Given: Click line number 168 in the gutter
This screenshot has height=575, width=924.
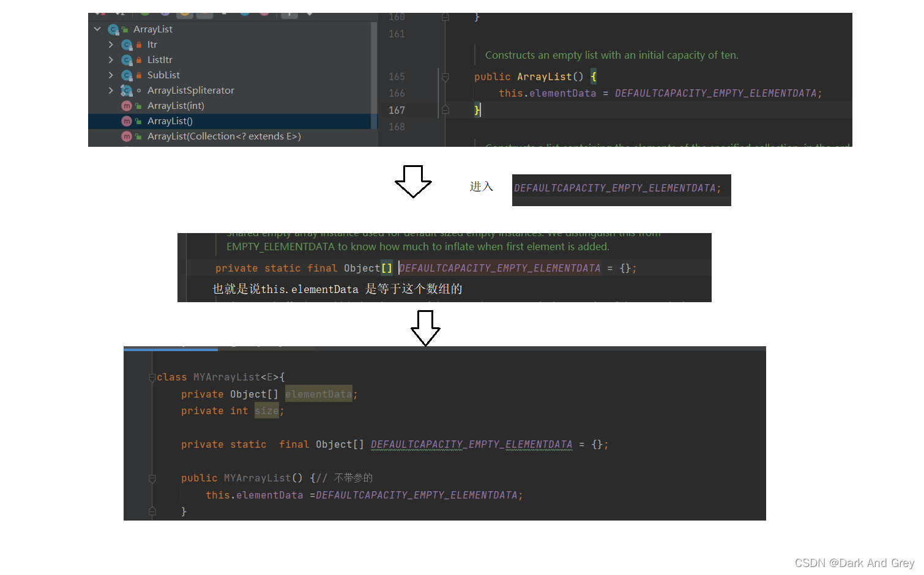Looking at the screenshot, I should pos(397,127).
